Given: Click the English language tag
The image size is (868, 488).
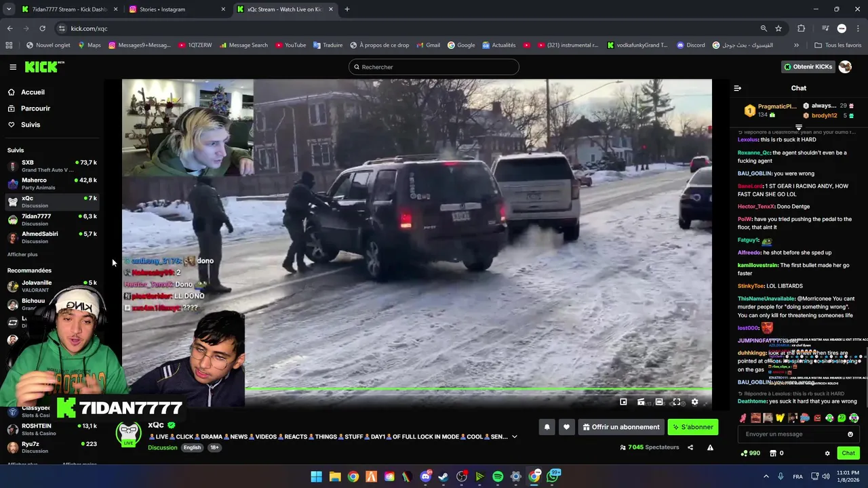Looking at the screenshot, I should (192, 447).
